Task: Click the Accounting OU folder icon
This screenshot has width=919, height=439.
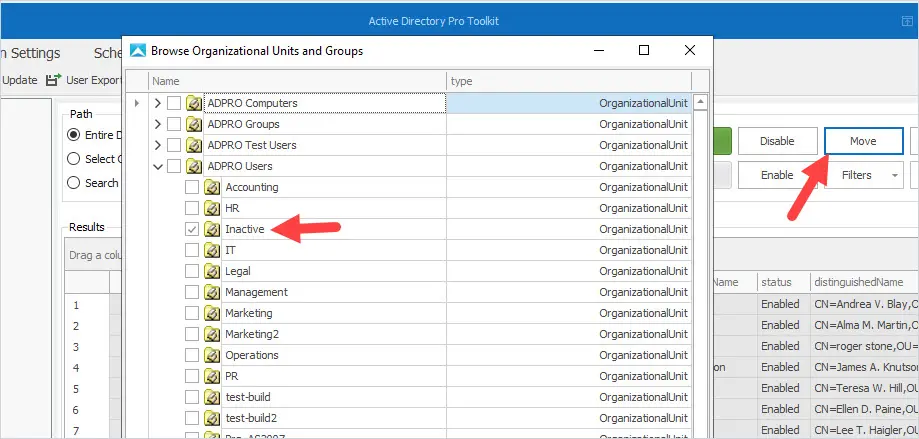Action: pyautogui.click(x=212, y=188)
